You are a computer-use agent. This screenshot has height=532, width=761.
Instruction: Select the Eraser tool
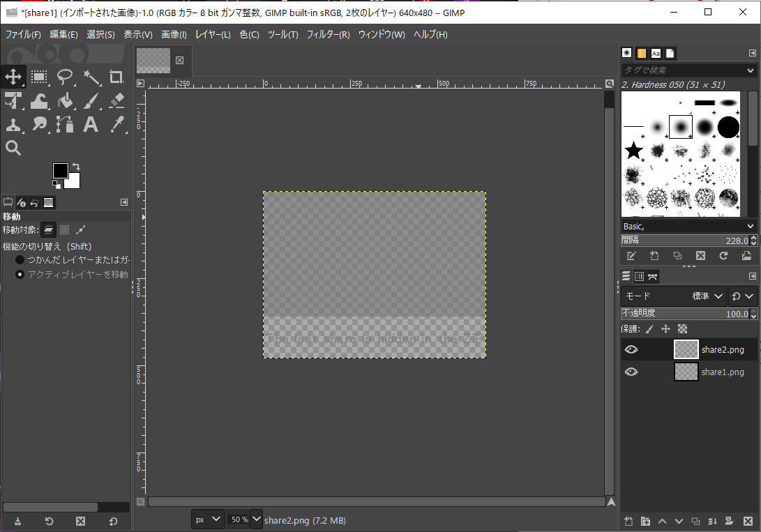(116, 101)
